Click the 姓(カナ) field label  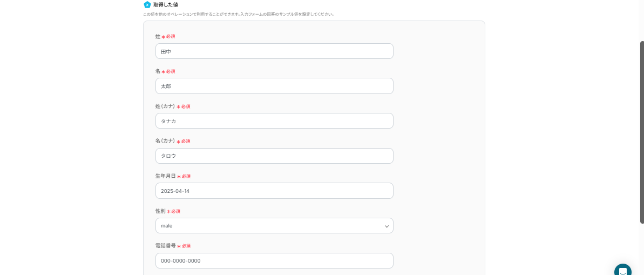click(x=165, y=106)
